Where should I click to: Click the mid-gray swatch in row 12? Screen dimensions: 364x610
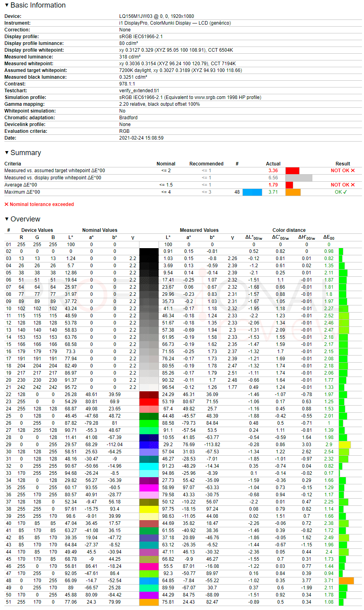pos(149,323)
